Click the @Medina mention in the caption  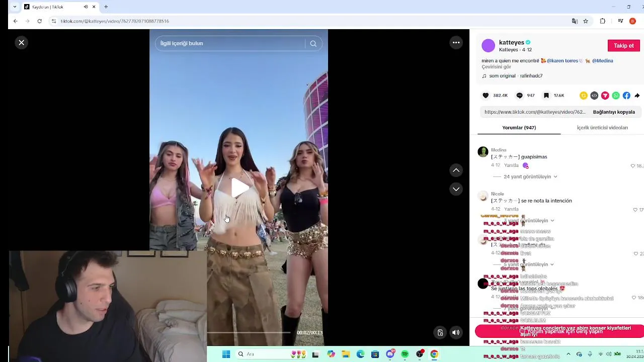603,61
